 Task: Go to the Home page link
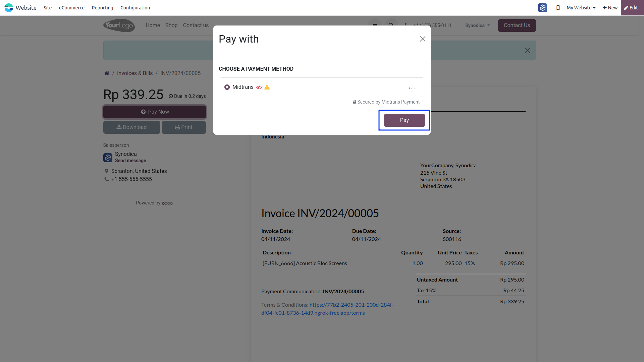coord(153,25)
